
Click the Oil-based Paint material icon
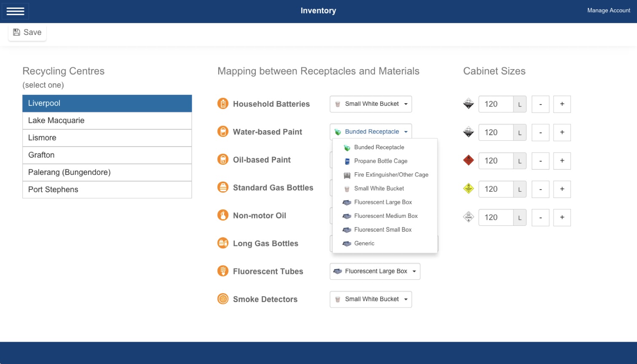(223, 159)
